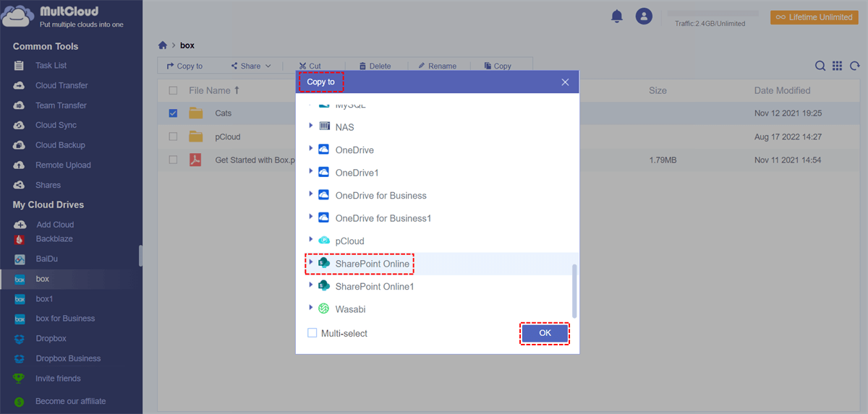Select OneDrive for Business in tree
The width and height of the screenshot is (868, 414).
pos(380,195)
